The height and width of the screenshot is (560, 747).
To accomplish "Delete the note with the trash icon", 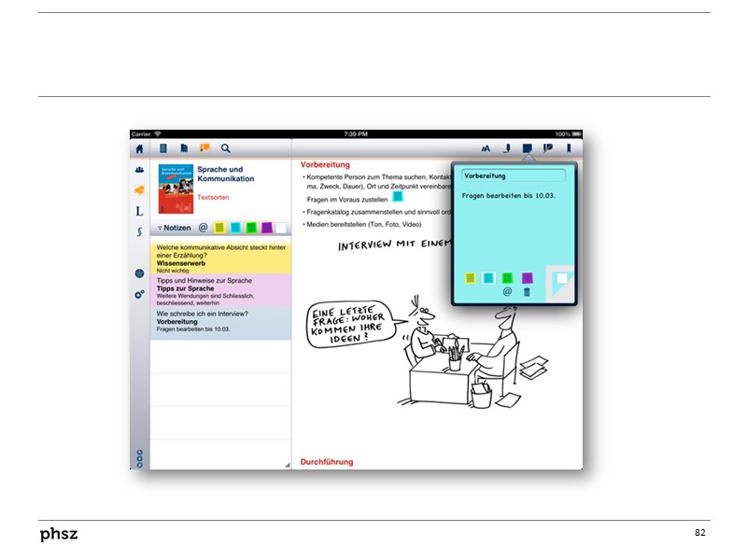I will (x=527, y=291).
